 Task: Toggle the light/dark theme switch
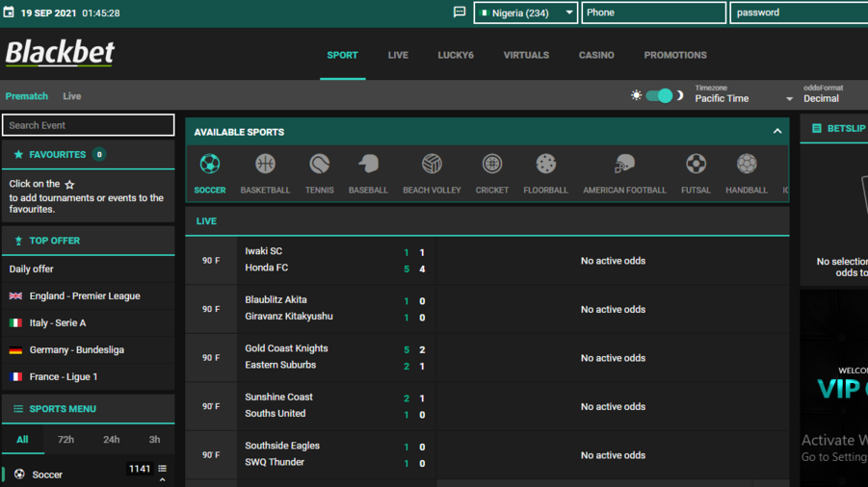tap(659, 95)
